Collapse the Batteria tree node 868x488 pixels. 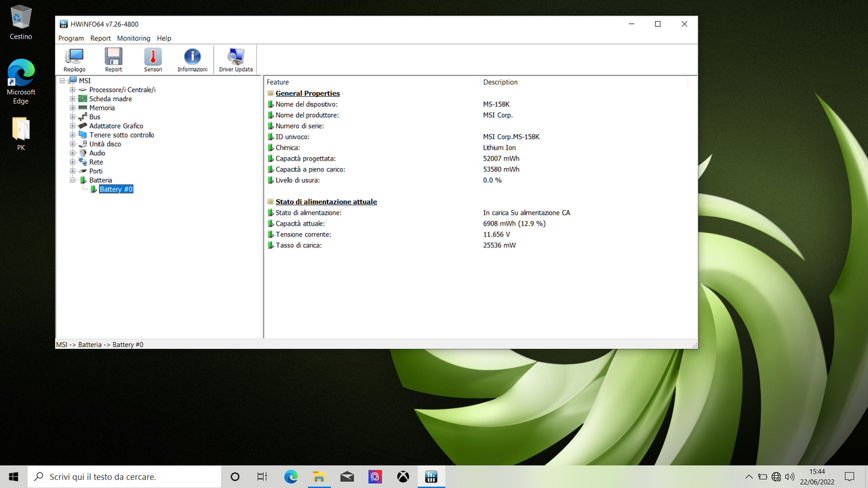coord(72,180)
